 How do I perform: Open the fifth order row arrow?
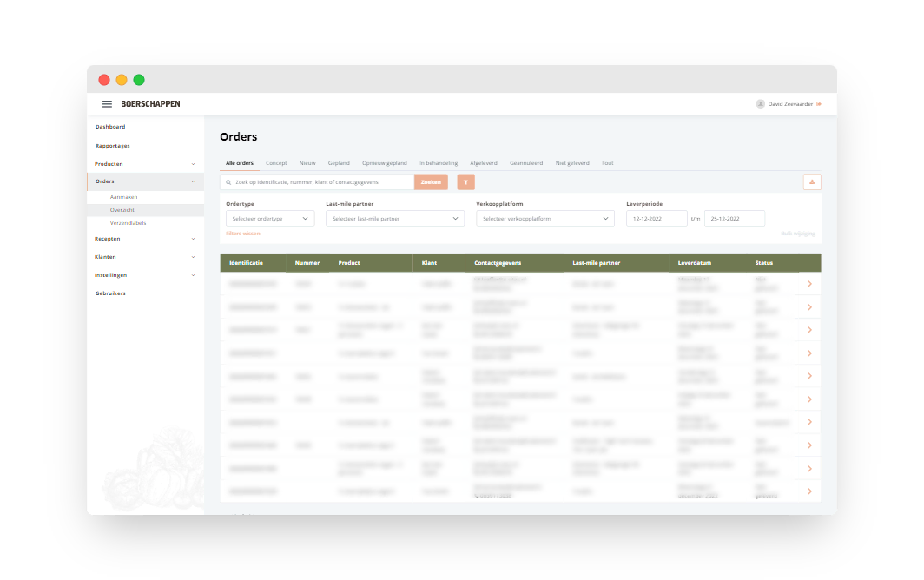tap(809, 376)
